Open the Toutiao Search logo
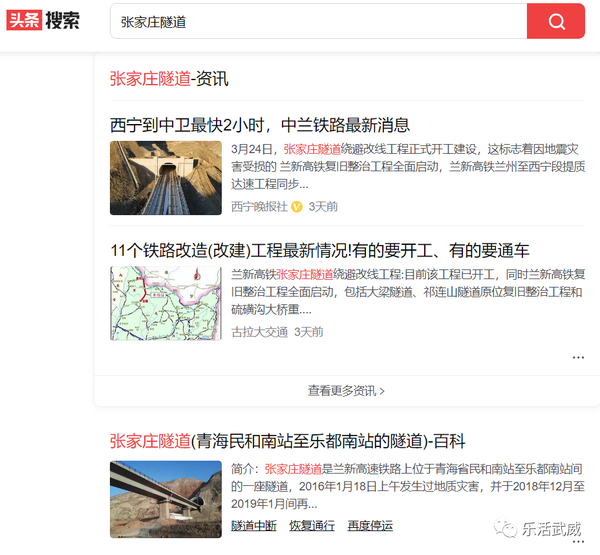 tap(43, 20)
